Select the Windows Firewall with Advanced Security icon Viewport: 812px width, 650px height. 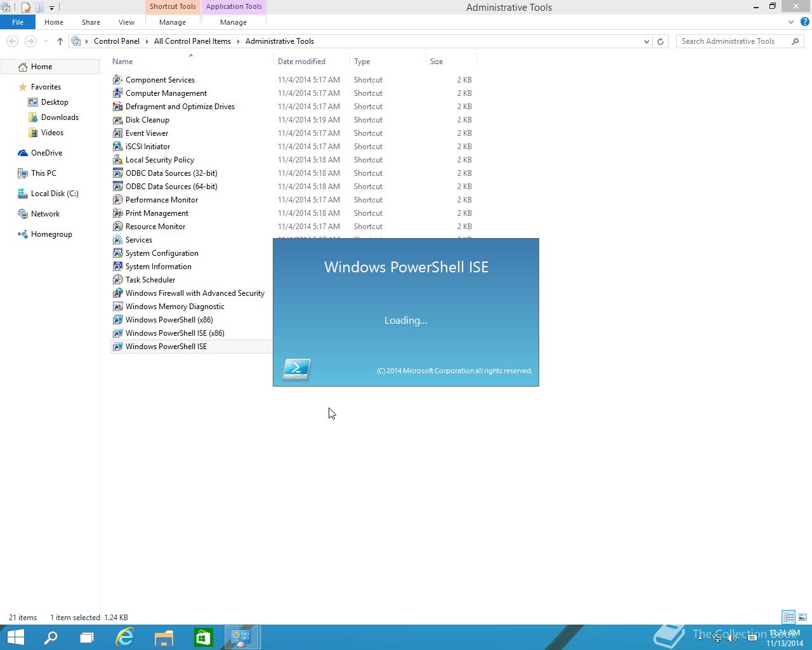(117, 293)
